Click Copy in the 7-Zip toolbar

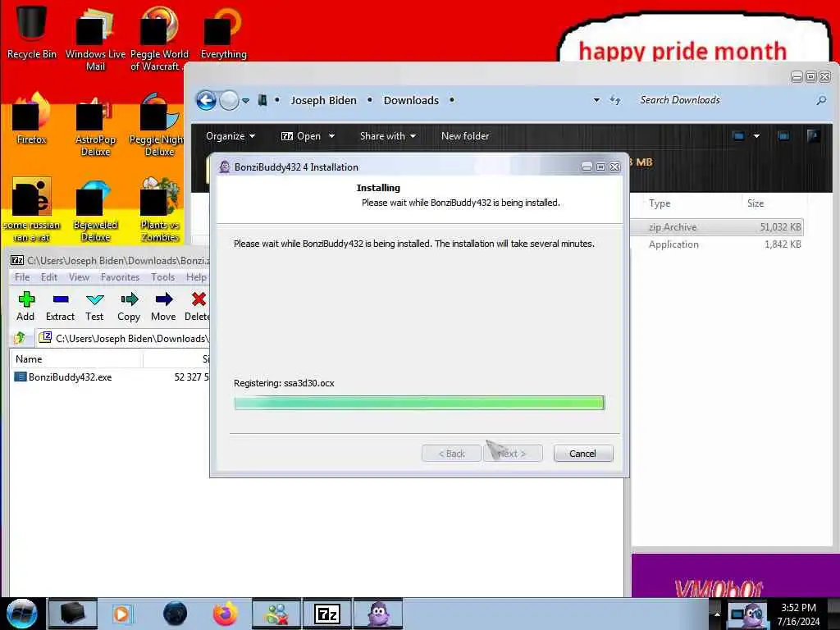click(x=129, y=306)
